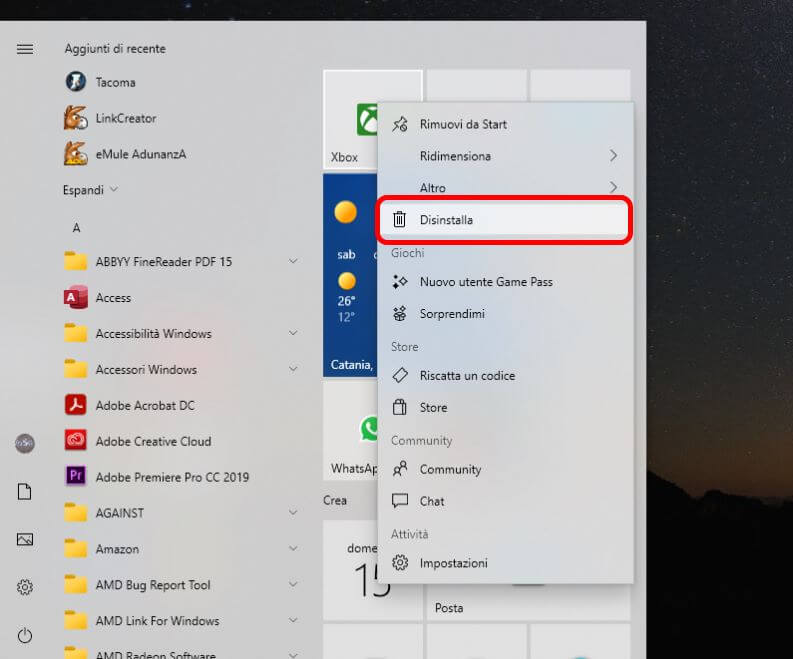Expand the Amazon folder chevron
Image resolution: width=793 pixels, height=659 pixels.
coord(293,548)
